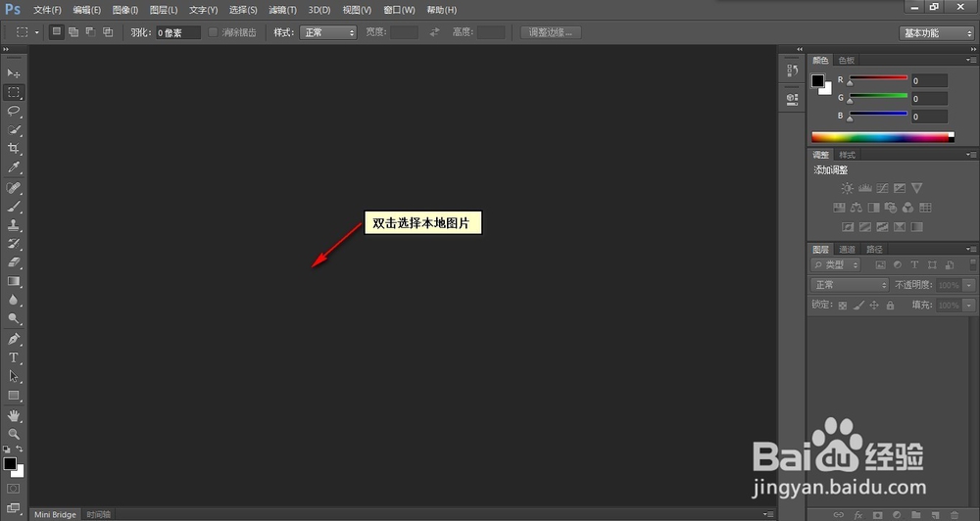980x521 pixels.
Task: Open the 图像(I) menu
Action: click(125, 10)
